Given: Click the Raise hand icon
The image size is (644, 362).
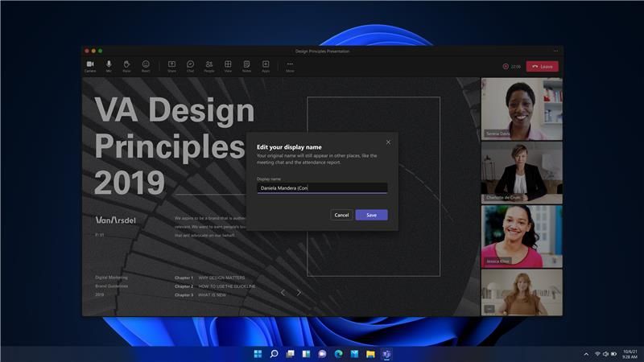Looking at the screenshot, I should (127, 66).
